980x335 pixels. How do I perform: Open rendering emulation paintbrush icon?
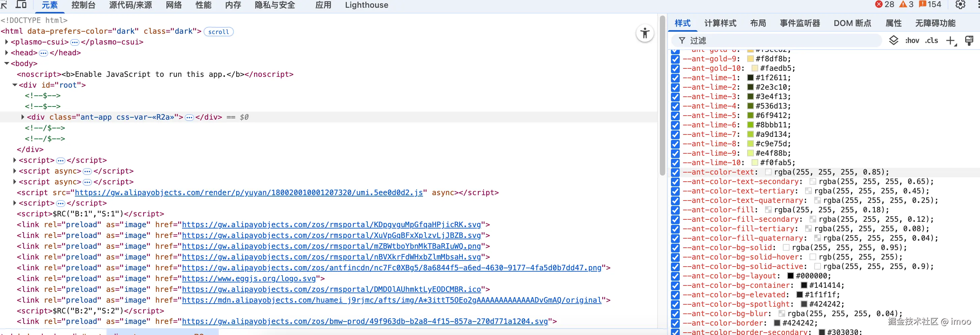coord(969,41)
